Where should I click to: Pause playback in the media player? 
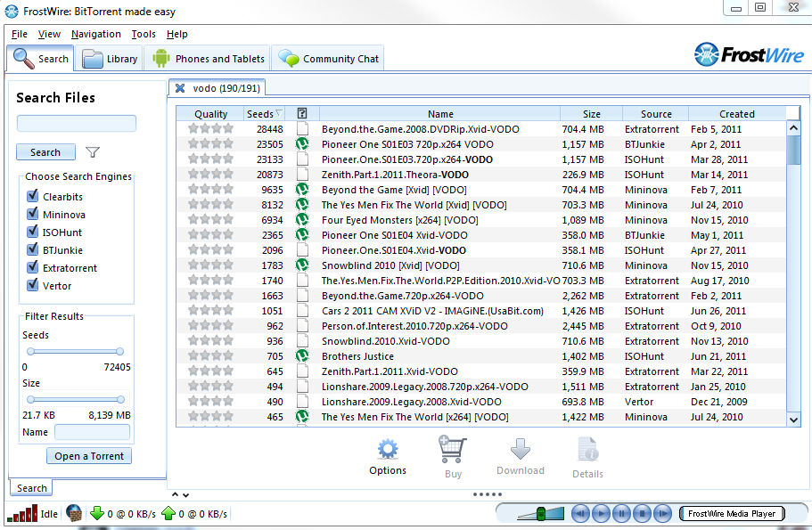point(621,513)
